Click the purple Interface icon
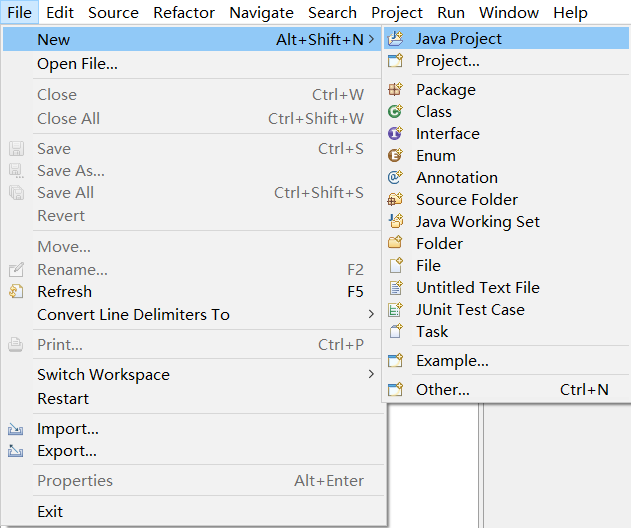The width and height of the screenshot is (631, 528). (x=395, y=133)
